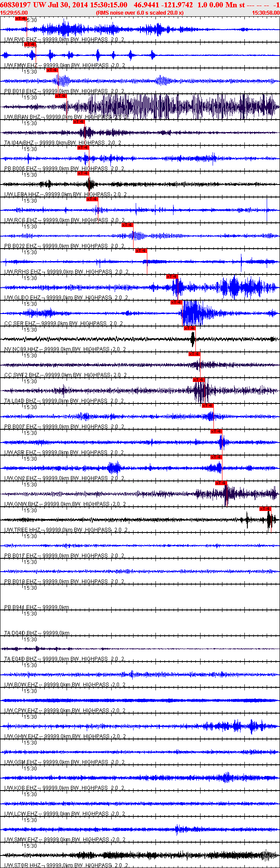The height and width of the screenshot is (868, 280).
Task: Select the xT 4 pick marker on TA.I04A trace
Action: tap(79, 122)
